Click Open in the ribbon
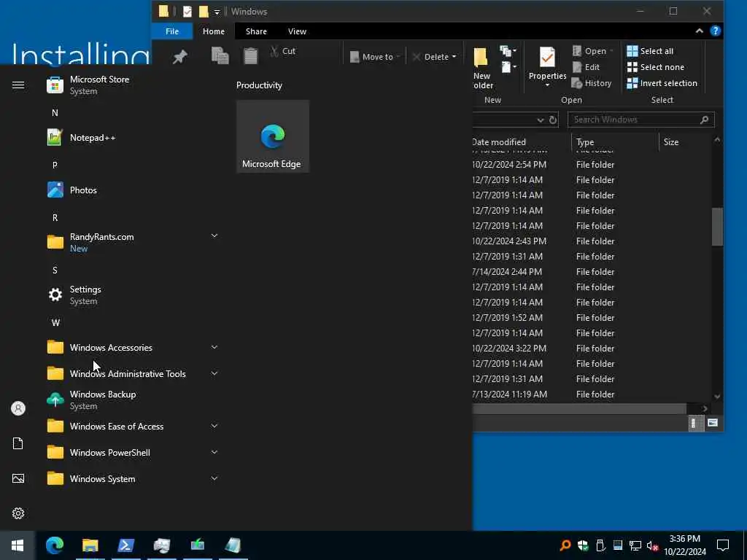This screenshot has width=747, height=560. 592,51
